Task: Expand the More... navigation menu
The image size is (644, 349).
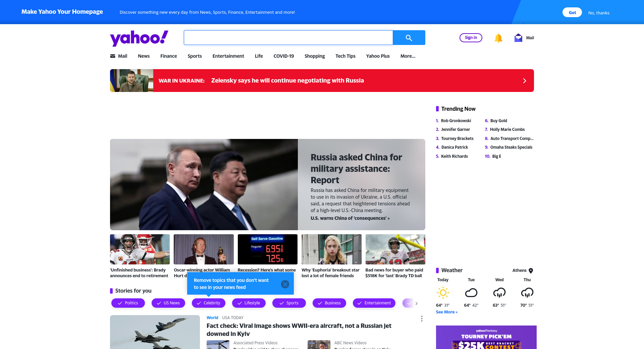Action: coord(408,56)
